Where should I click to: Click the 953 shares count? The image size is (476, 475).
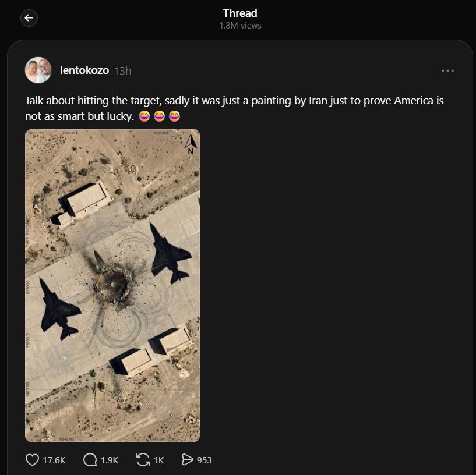[204, 460]
